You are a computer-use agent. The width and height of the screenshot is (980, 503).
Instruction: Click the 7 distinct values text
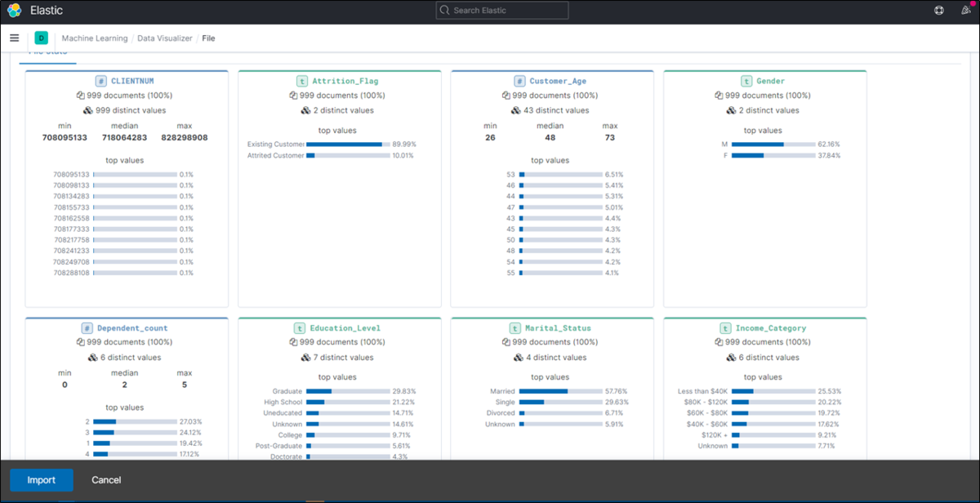(342, 357)
